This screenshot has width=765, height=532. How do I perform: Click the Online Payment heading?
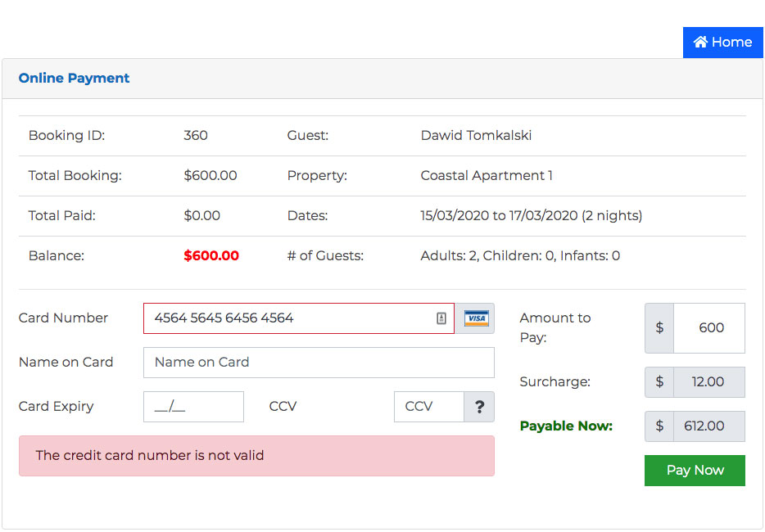point(75,78)
